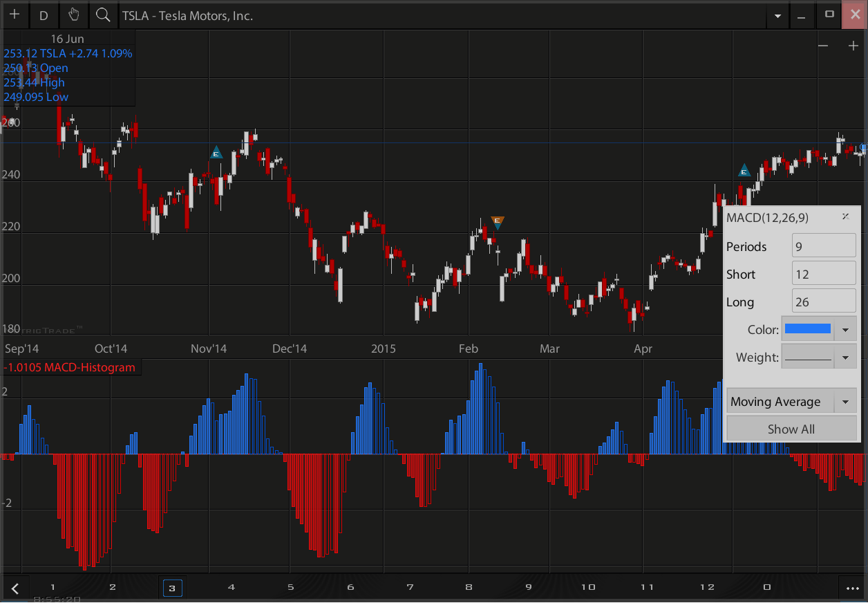Click the 249.095 Low value
Viewport: 868px width, 603px height.
(36, 97)
